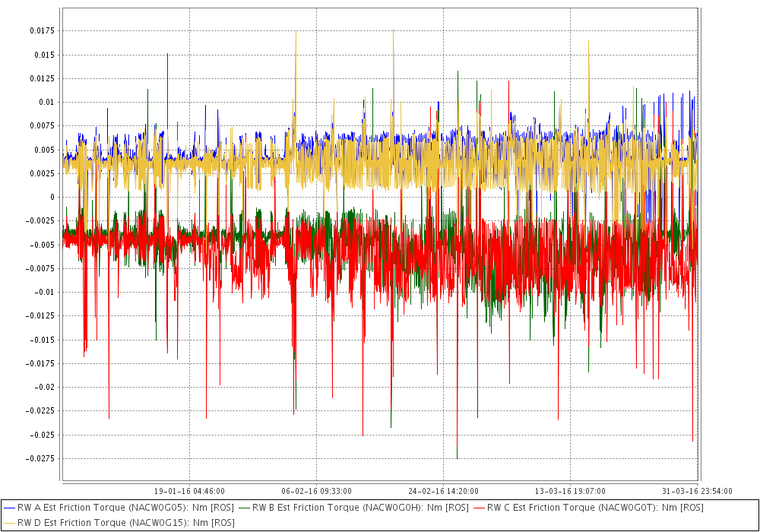Click the 06-02-16 09:33:00 time axis label
Viewport: 760px width, 532px height.
click(x=316, y=491)
